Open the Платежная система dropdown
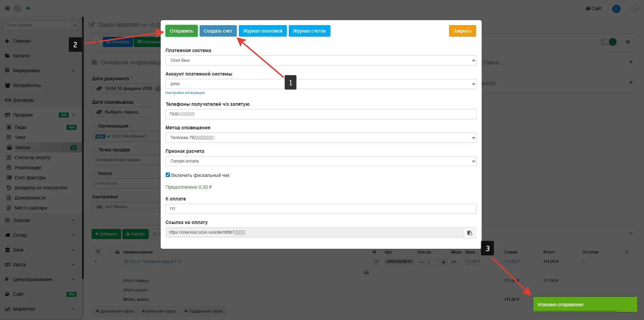Image resolution: width=644 pixels, height=320 pixels. [321, 60]
